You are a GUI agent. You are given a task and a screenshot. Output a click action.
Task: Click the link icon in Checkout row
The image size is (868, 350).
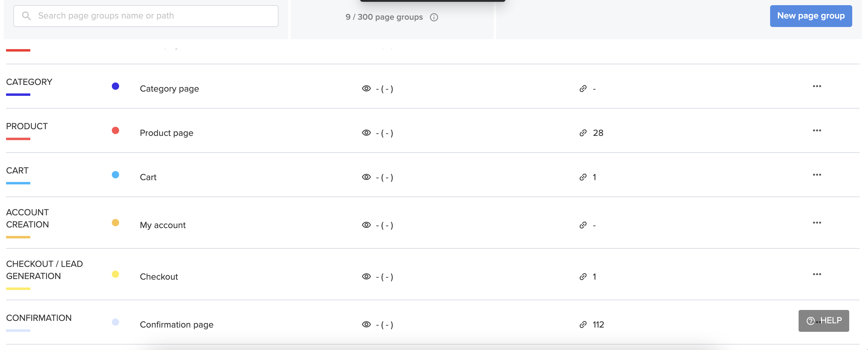point(583,277)
